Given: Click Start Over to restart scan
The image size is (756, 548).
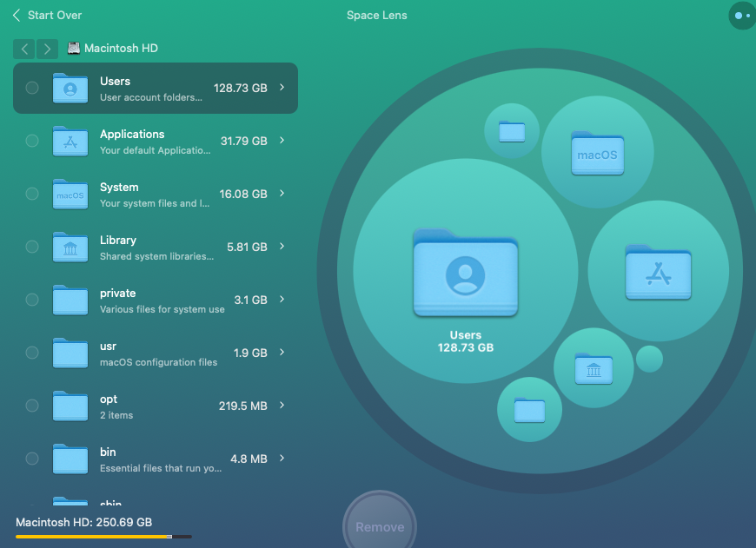Looking at the screenshot, I should (x=47, y=16).
